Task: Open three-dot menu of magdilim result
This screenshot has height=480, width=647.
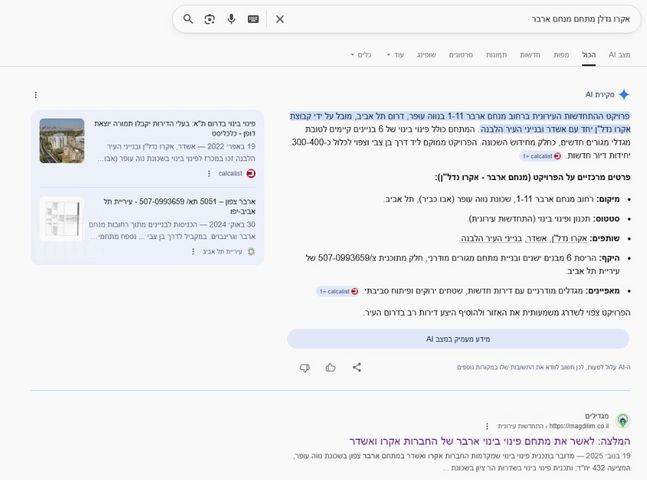Action: coord(487,426)
